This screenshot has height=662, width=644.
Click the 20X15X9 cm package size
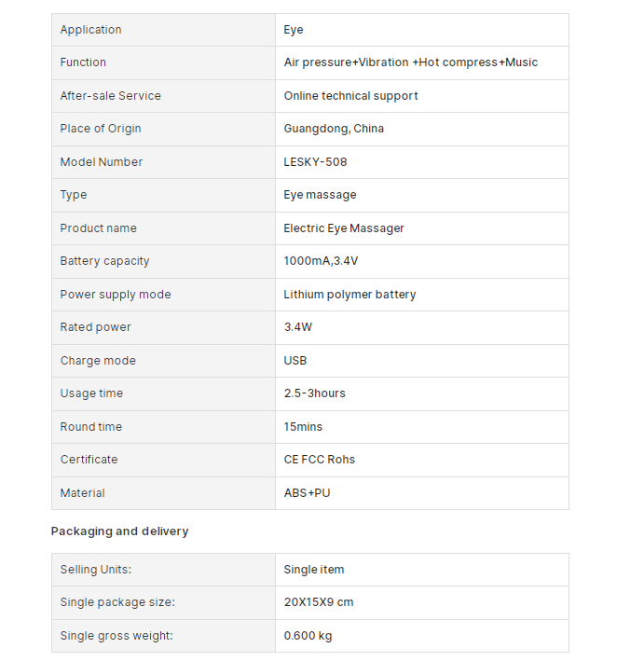319,602
